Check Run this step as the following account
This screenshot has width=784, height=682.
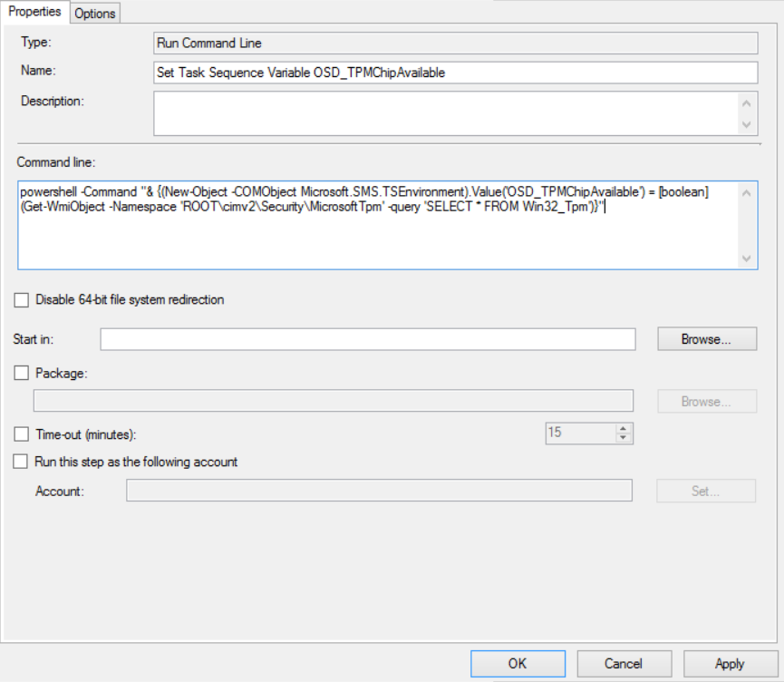coord(21,462)
